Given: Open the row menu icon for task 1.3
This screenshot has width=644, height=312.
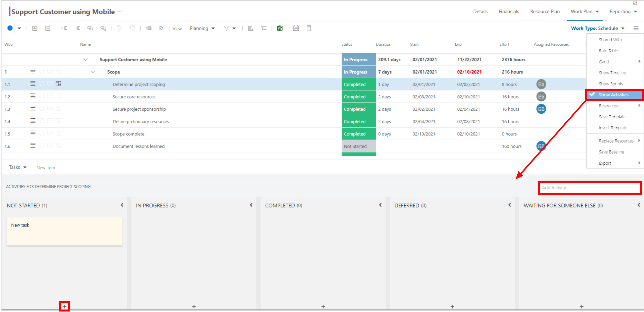Looking at the screenshot, I should 33,108.
